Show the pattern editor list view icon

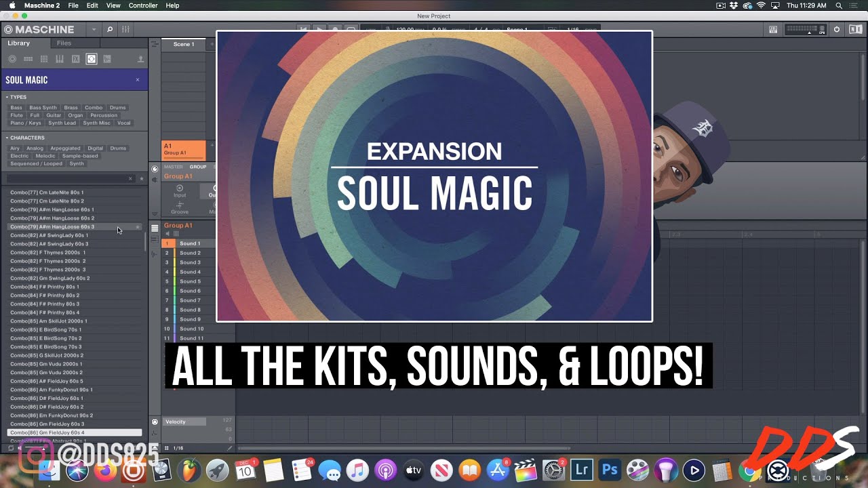(155, 228)
